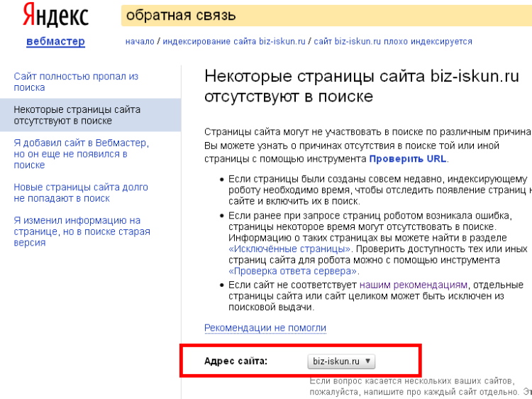Open the вебмастер link under the logo
Viewport: 532px width, 399px height.
point(55,41)
